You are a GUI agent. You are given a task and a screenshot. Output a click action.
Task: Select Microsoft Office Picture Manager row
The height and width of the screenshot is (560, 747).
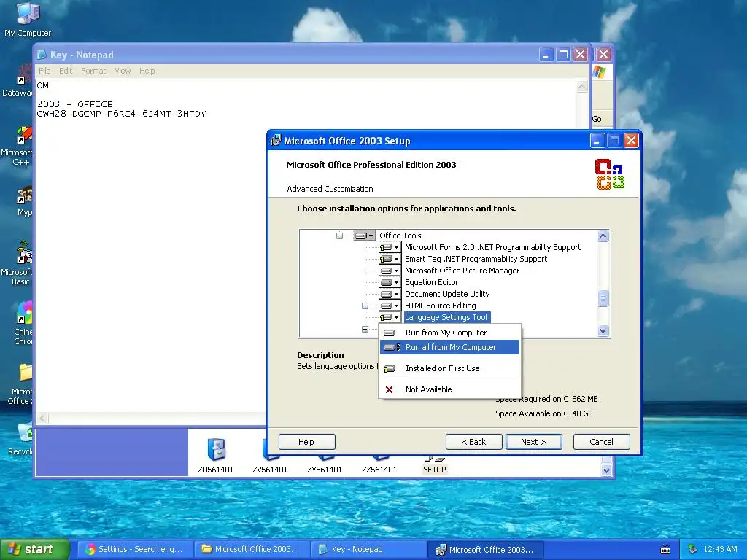tap(462, 271)
